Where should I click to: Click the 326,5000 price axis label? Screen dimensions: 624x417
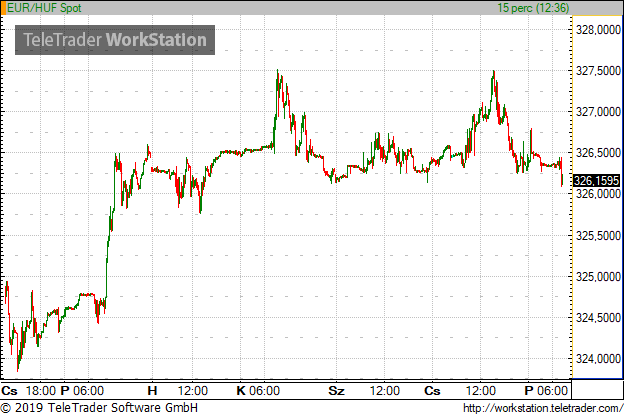(x=598, y=153)
